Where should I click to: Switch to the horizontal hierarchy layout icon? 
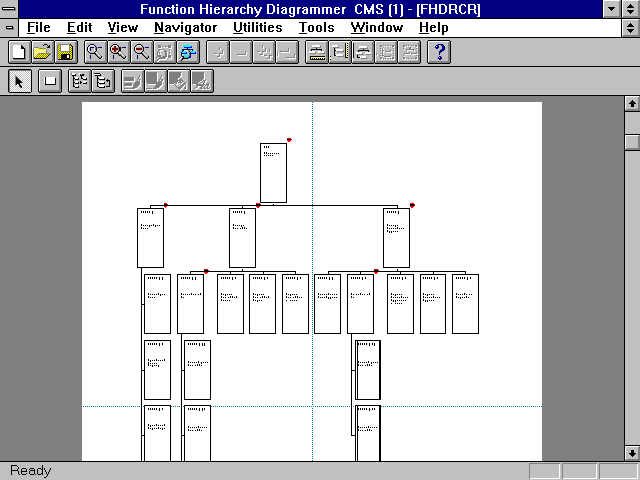[79, 81]
